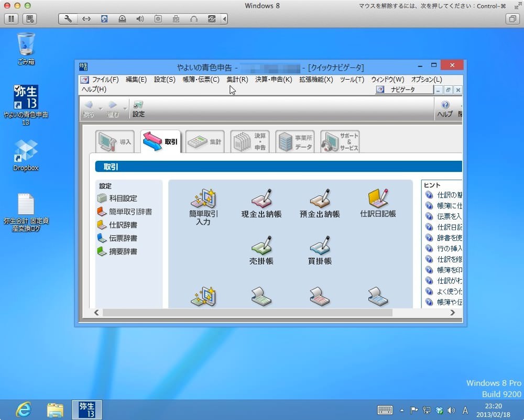This screenshot has height=420, width=524.
Task: Switch to the 決算・申告 navigator tab
Action: (250, 141)
